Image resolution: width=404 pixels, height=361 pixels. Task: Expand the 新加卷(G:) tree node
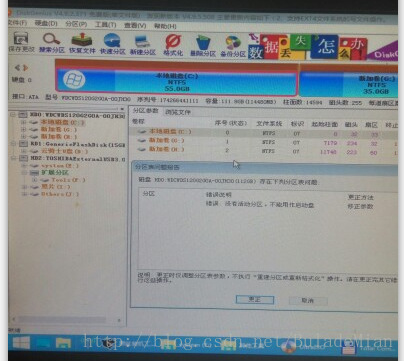[x=24, y=129]
